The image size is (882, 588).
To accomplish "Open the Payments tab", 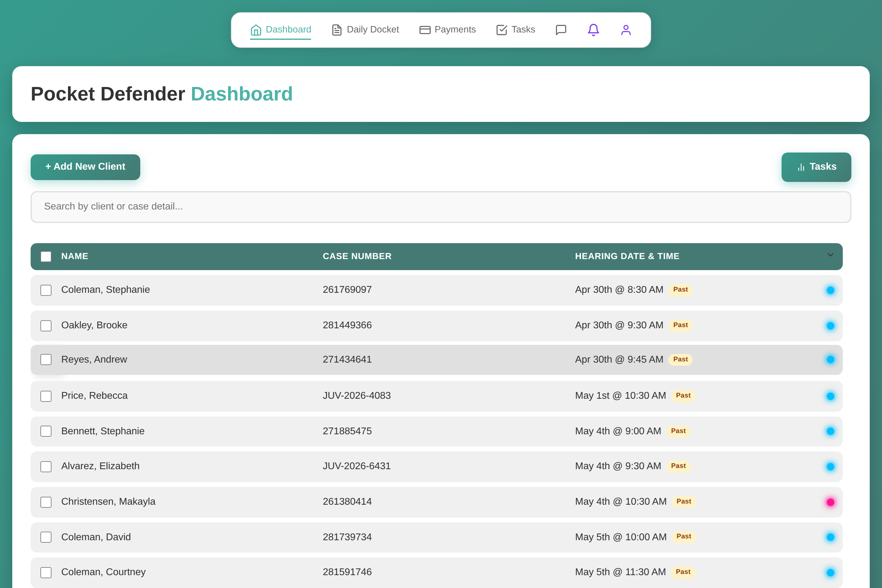I will 447,30.
